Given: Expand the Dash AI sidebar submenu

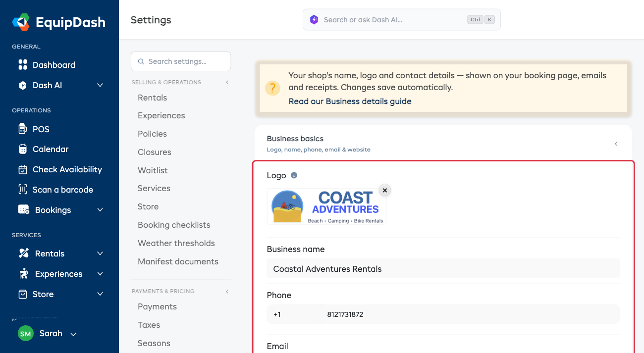Looking at the screenshot, I should (100, 85).
